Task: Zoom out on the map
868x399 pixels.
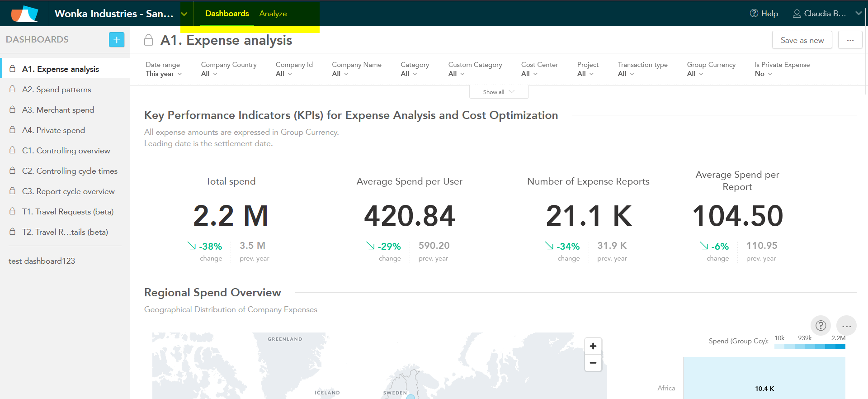Action: pyautogui.click(x=593, y=363)
